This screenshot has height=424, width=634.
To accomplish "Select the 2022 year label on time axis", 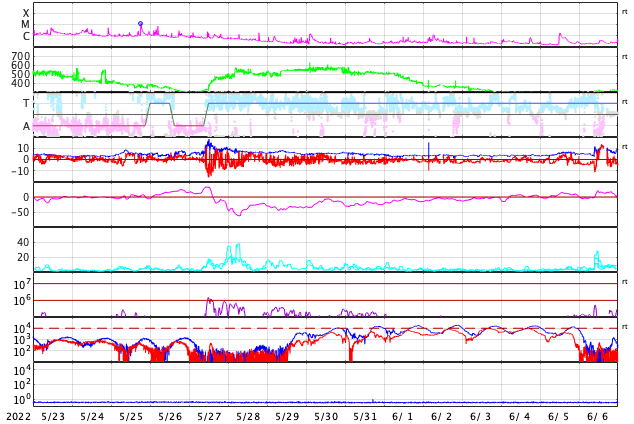I will point(17,416).
